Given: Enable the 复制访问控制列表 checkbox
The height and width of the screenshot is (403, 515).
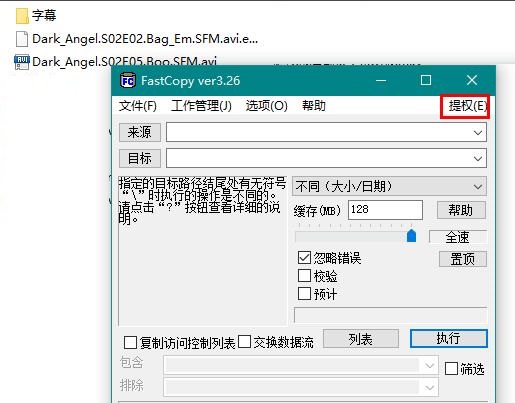Looking at the screenshot, I should coord(130,342).
